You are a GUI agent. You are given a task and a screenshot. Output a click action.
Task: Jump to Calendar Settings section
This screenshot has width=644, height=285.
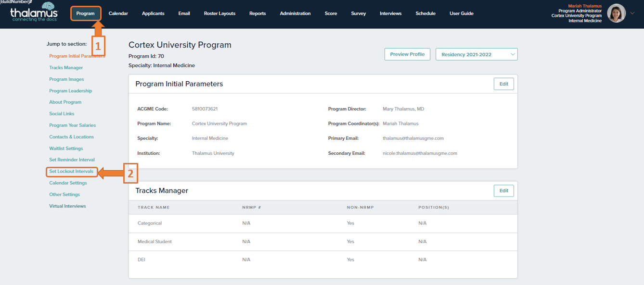68,183
